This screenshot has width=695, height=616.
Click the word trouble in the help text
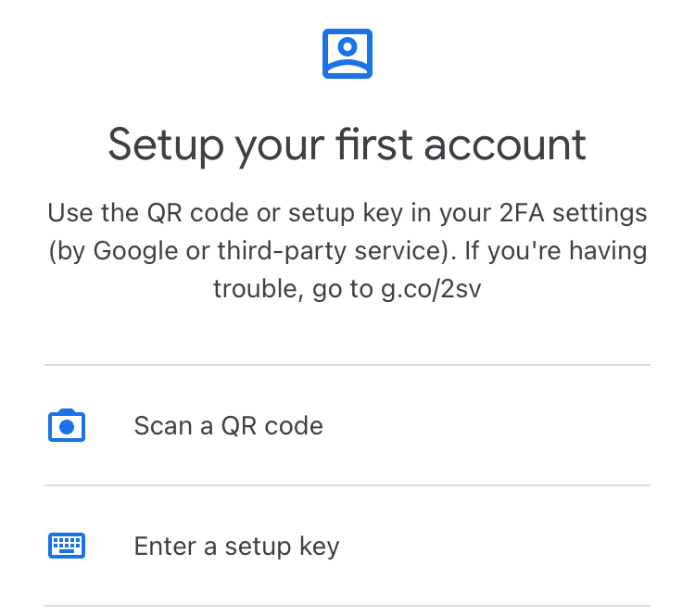click(x=258, y=289)
